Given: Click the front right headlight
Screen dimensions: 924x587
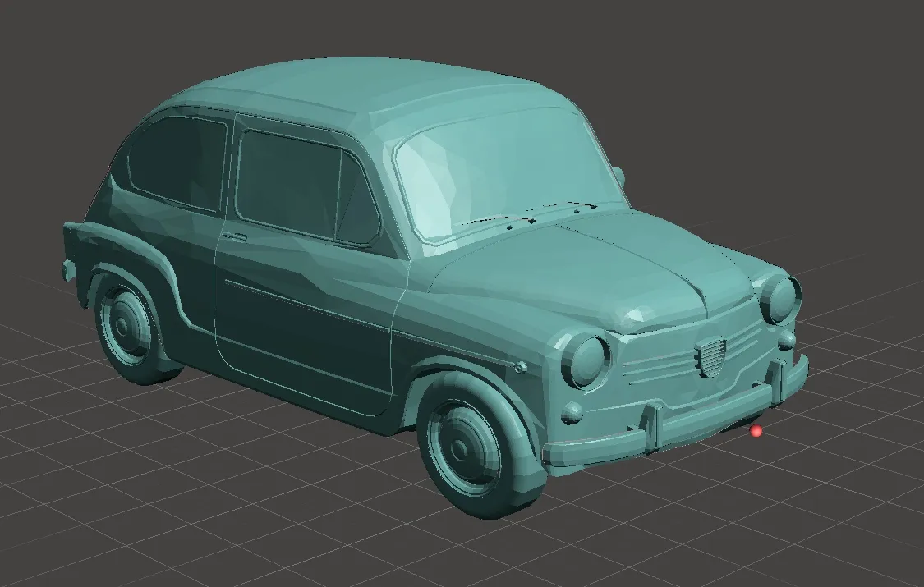Looking at the screenshot, I should [780, 300].
